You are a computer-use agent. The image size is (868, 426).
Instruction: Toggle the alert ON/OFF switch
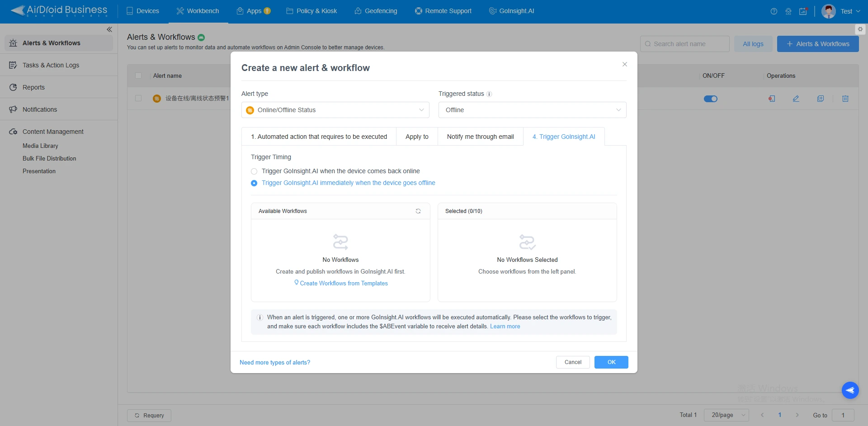(711, 99)
